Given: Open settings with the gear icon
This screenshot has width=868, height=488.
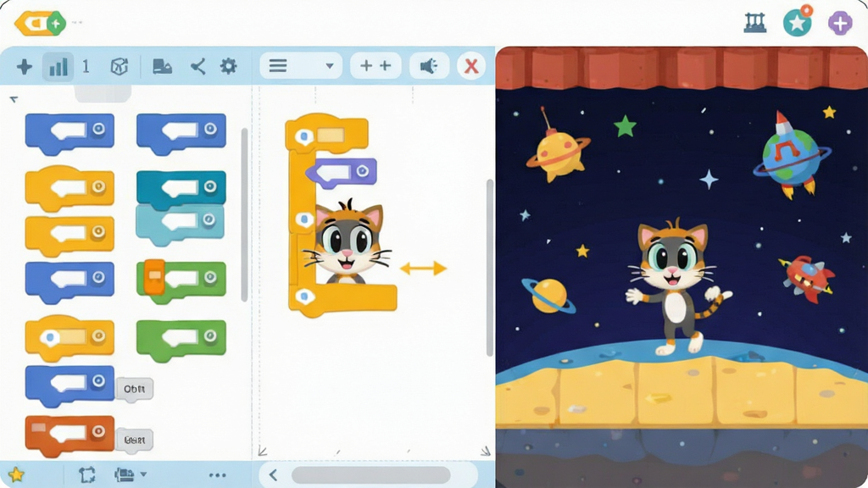Looking at the screenshot, I should click(x=228, y=66).
